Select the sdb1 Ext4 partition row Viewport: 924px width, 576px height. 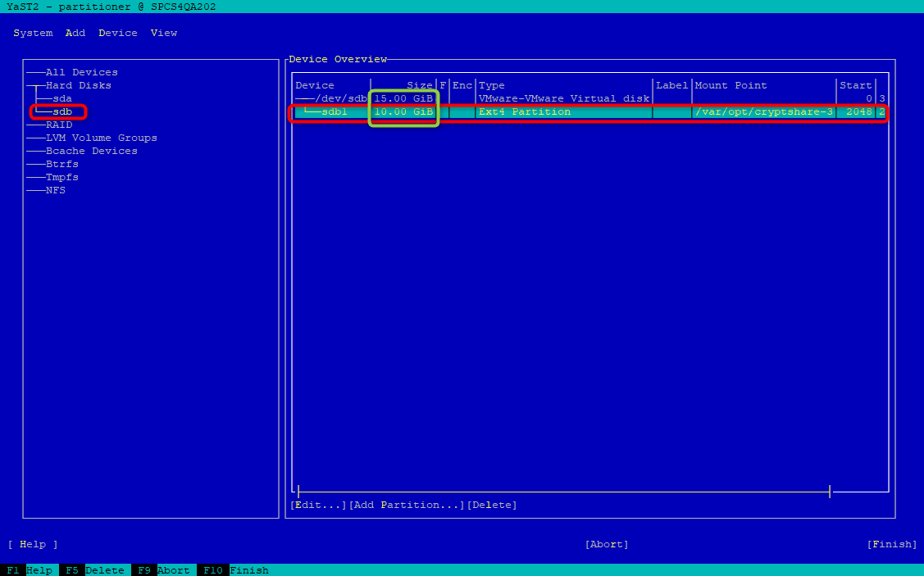589,112
